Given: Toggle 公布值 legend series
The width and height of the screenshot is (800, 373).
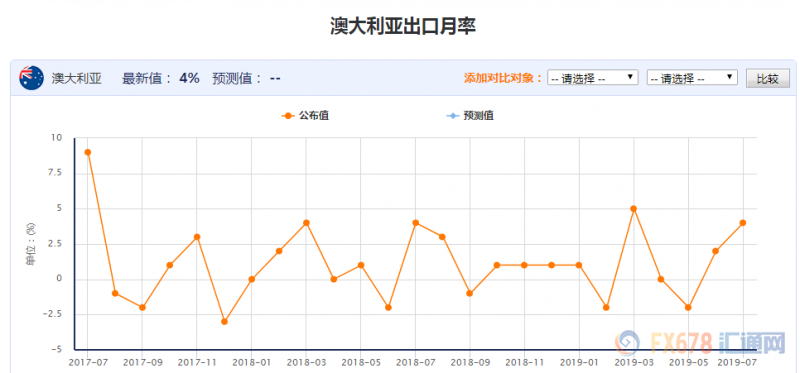Looking at the screenshot, I should (x=306, y=116).
